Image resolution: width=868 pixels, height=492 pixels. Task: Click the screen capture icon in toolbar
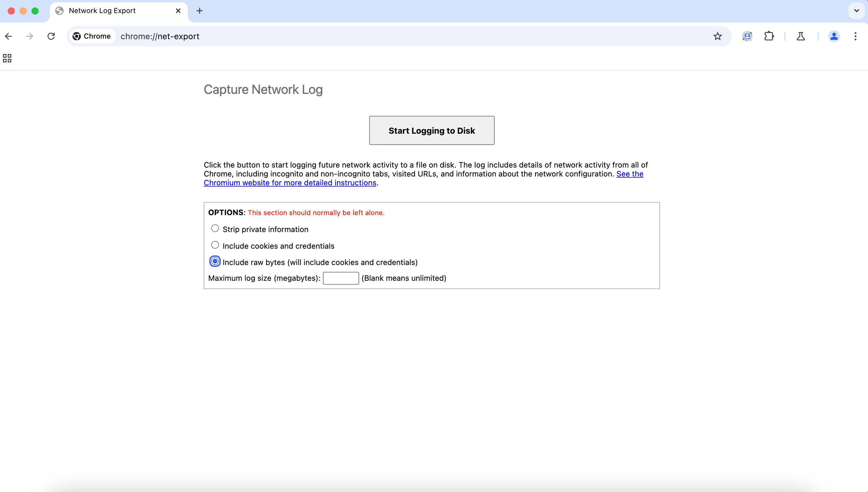(x=747, y=36)
